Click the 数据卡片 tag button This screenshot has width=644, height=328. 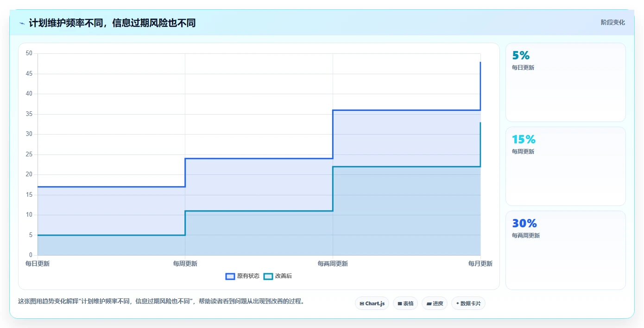[x=468, y=303]
